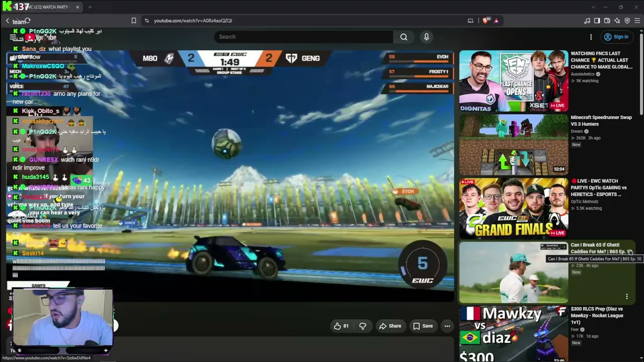The height and width of the screenshot is (362, 644).
Task: Visit the AussieAntics channel
Action: pyautogui.click(x=583, y=74)
